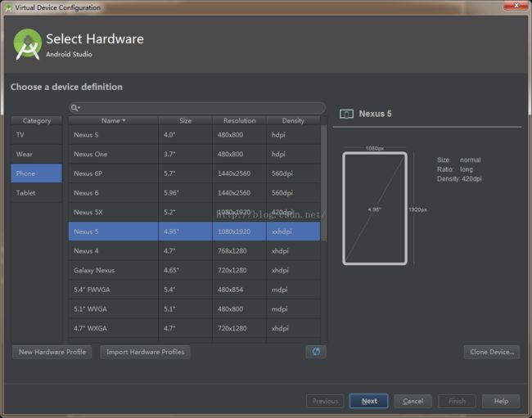Select the Nexus 6 device row
Viewport: 532px width, 418px height.
point(194,193)
